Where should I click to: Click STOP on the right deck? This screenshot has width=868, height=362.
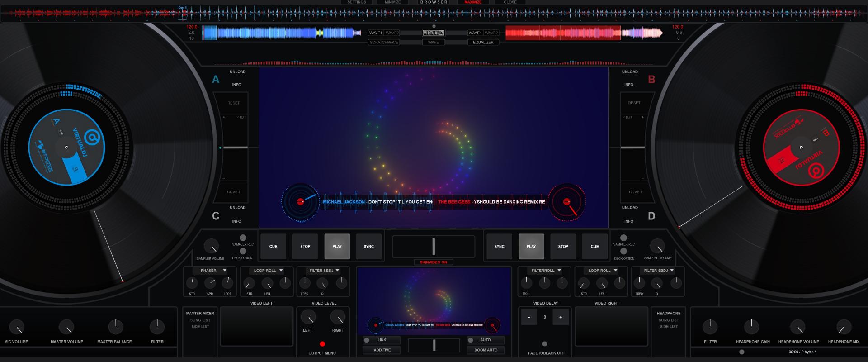coord(563,246)
